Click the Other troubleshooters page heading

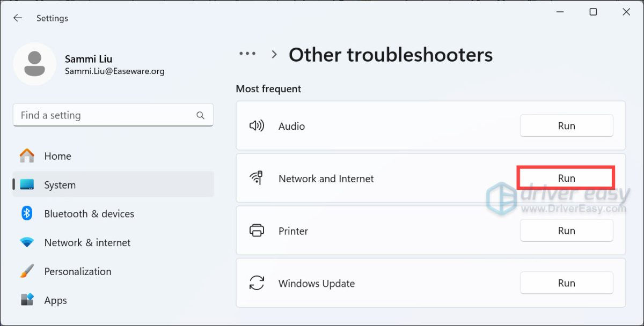click(390, 54)
